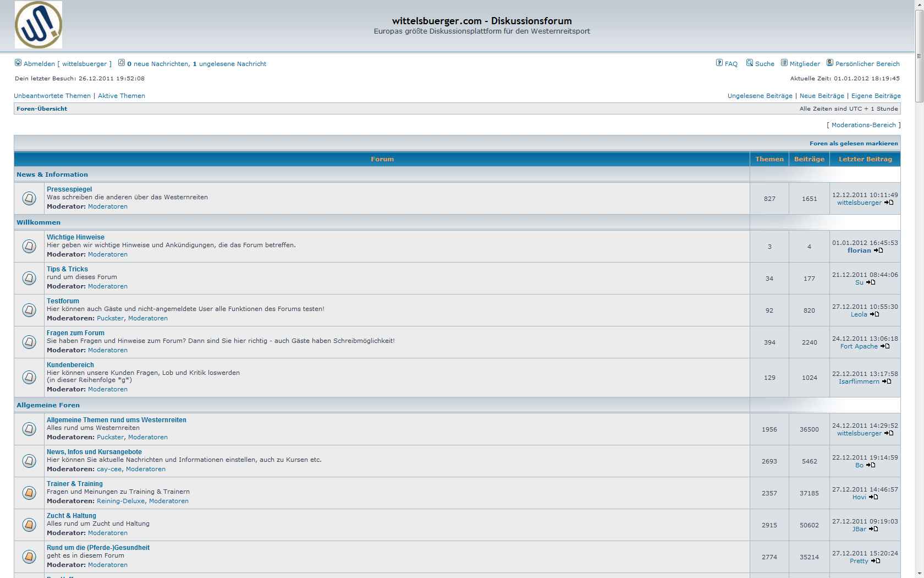Open the Zucht & Haltung forum

tap(71, 516)
